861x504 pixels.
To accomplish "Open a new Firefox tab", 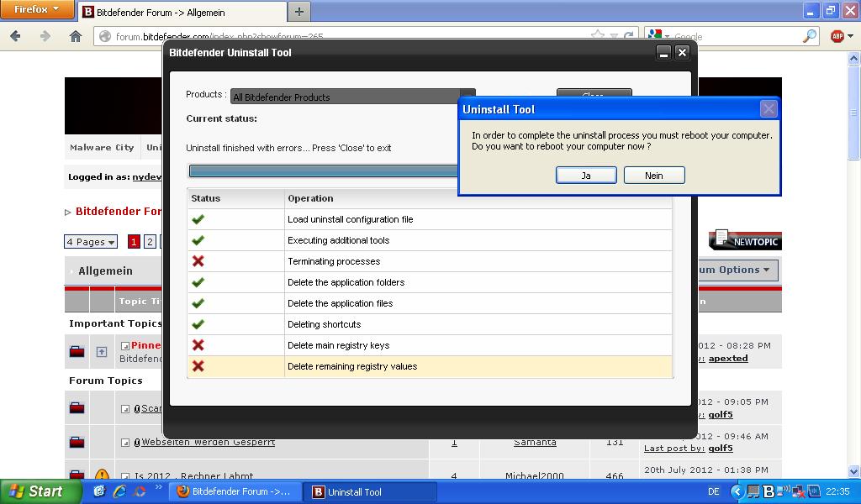I will click(299, 12).
